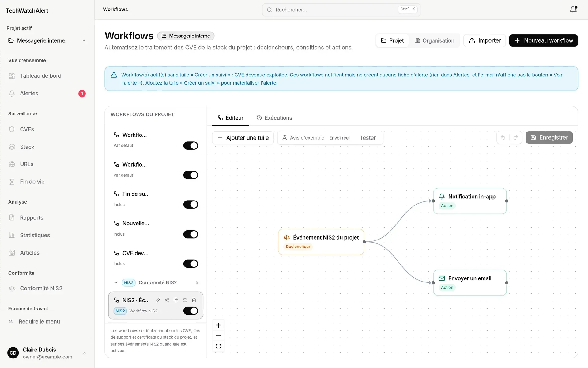This screenshot has width=588, height=368.
Task: Select the Envoyer un email action node
Action: pyautogui.click(x=470, y=283)
